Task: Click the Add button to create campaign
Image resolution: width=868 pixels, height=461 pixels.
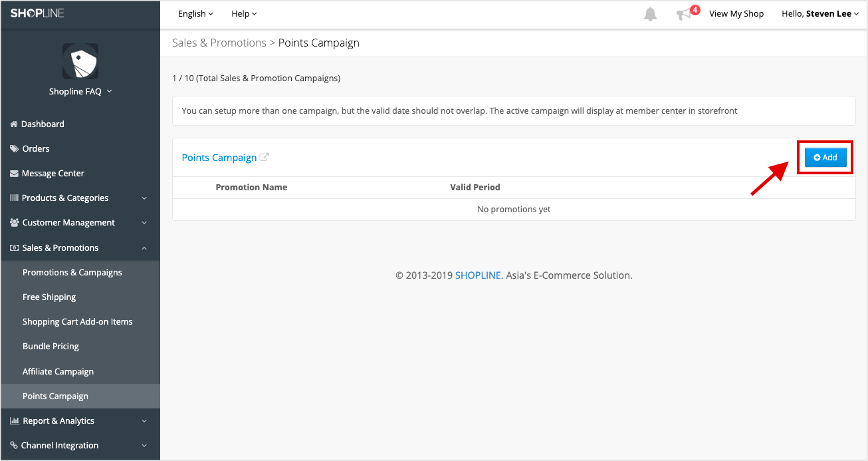Action: click(x=825, y=157)
